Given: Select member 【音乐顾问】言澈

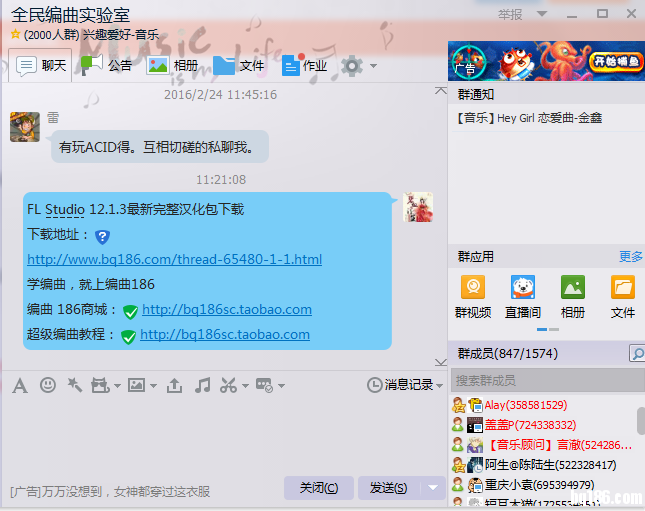Looking at the screenshot, I should 558,445.
